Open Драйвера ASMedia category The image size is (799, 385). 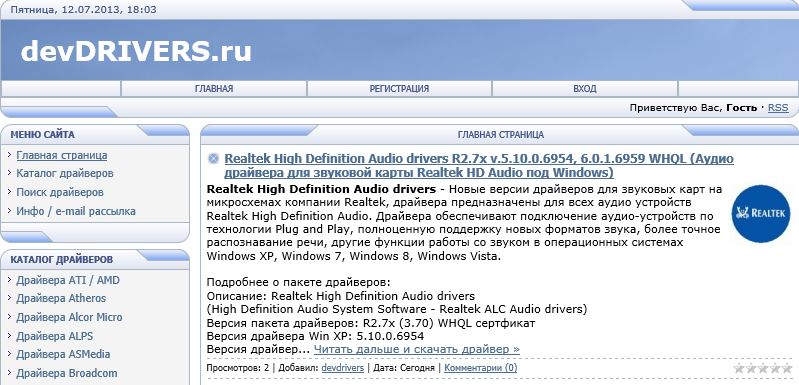(63, 354)
